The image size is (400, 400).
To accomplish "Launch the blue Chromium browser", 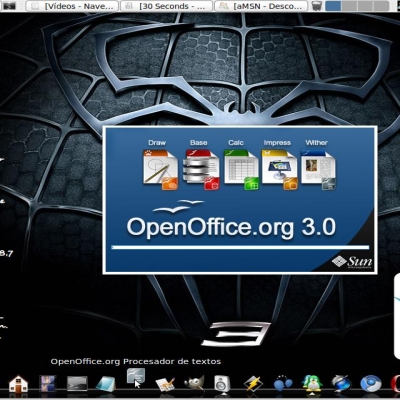I will pos(371,384).
